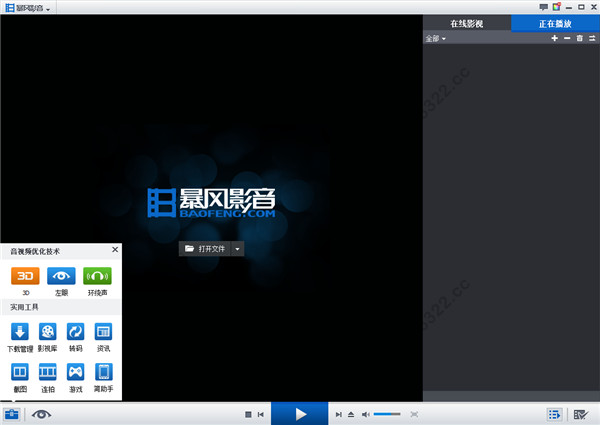
Task: Select the 截图 screenshot tool
Action: (20, 372)
